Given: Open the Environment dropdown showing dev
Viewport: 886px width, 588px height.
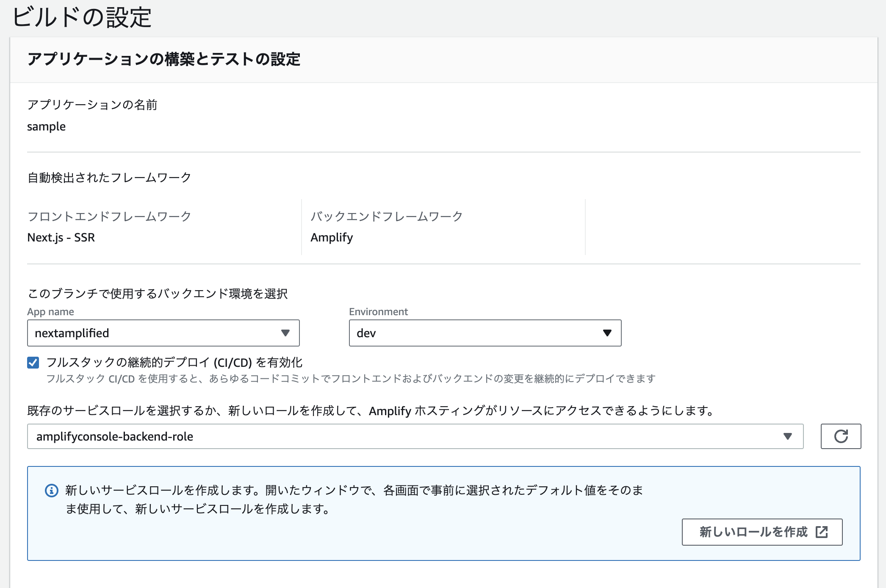Looking at the screenshot, I should coord(485,333).
